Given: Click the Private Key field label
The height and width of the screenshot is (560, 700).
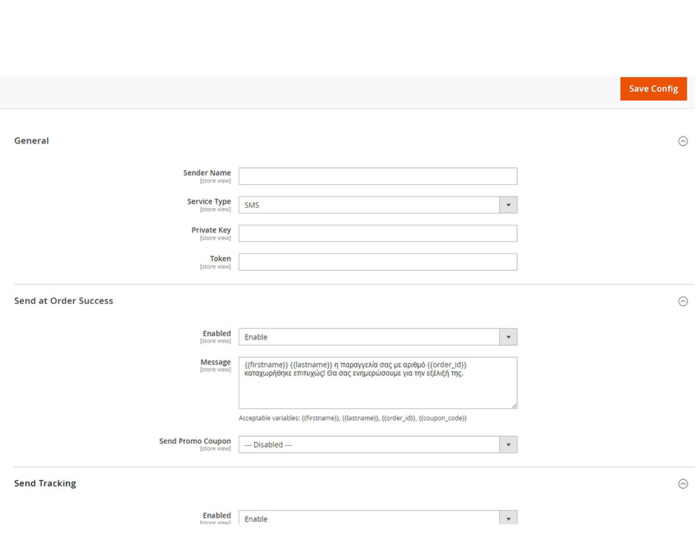Looking at the screenshot, I should [x=211, y=230].
